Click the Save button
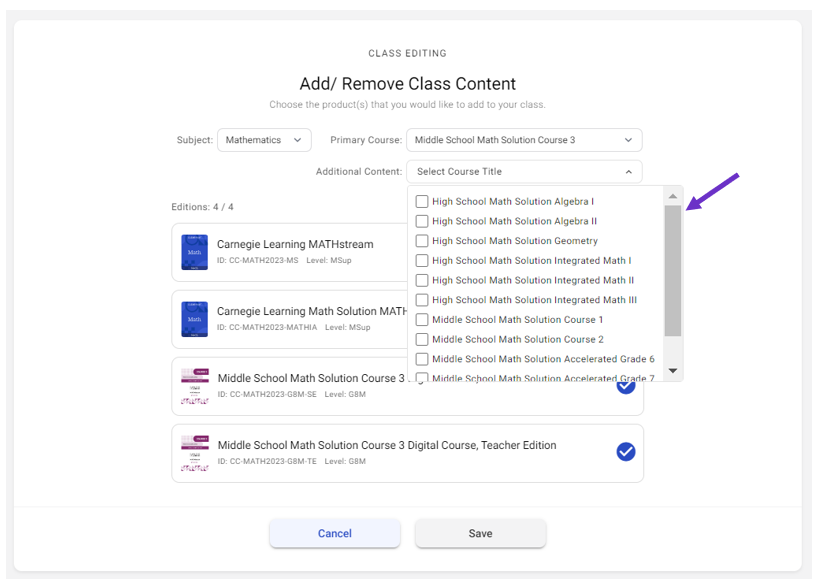 tap(481, 533)
